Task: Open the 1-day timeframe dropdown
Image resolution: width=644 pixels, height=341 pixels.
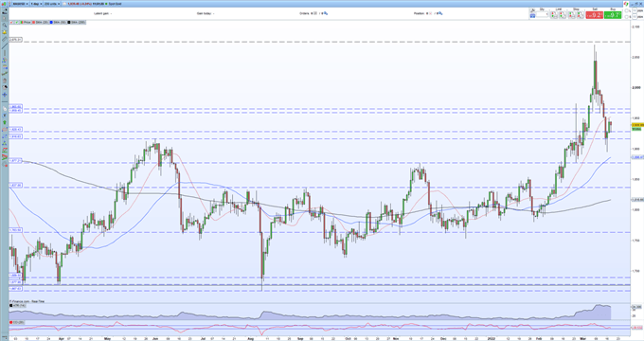Action: pos(36,4)
